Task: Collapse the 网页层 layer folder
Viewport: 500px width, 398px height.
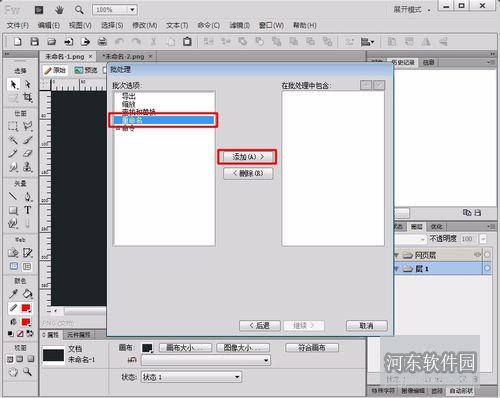Action: coord(396,255)
